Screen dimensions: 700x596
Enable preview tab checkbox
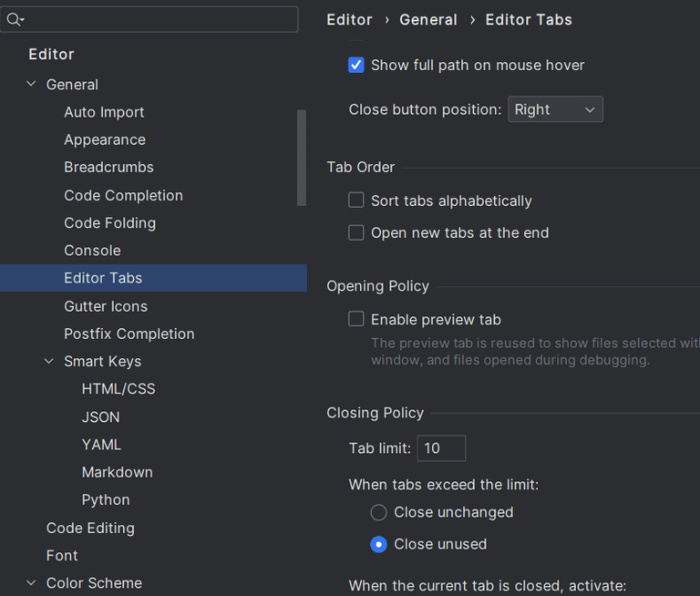[x=356, y=319]
